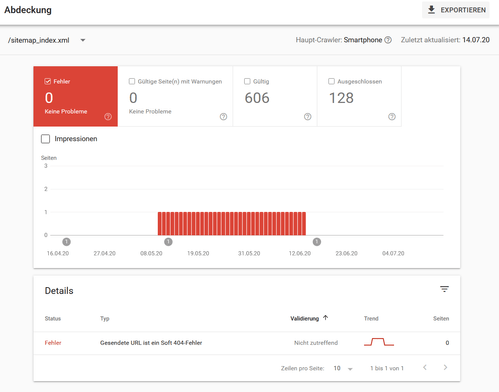Open help icon in Fehler card
Screen dimensions: 499x392
[x=108, y=117]
